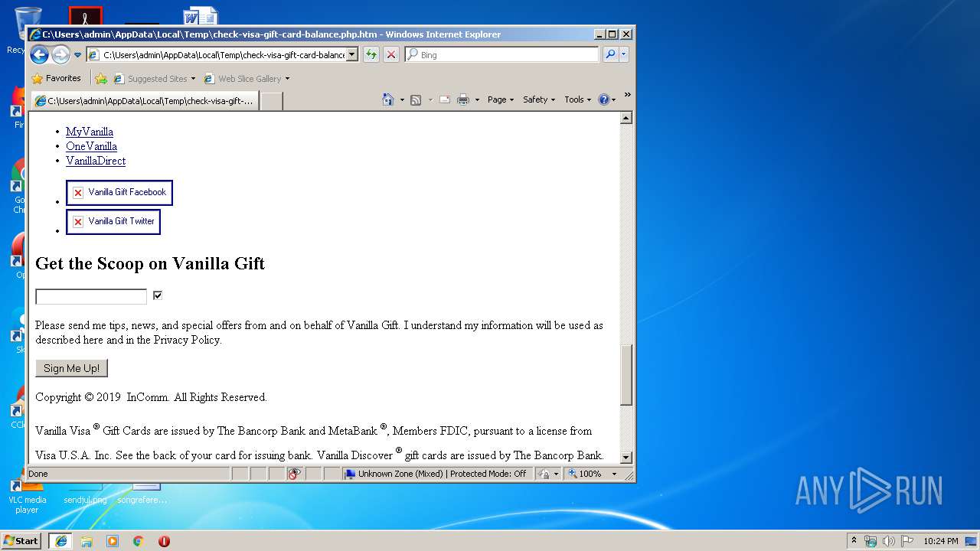Open the search provider dropdown arrow
Viewport: 980px width, 551px height.
[x=624, y=55]
